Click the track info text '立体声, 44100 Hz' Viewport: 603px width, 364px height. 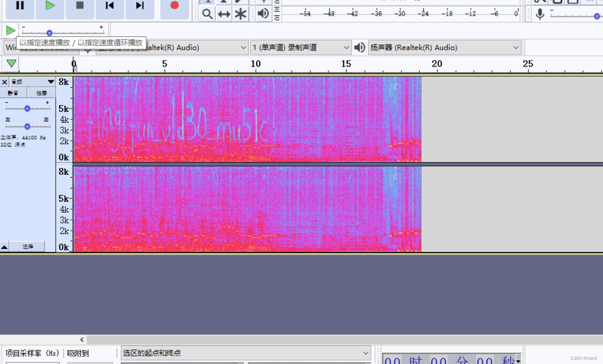(x=23, y=137)
